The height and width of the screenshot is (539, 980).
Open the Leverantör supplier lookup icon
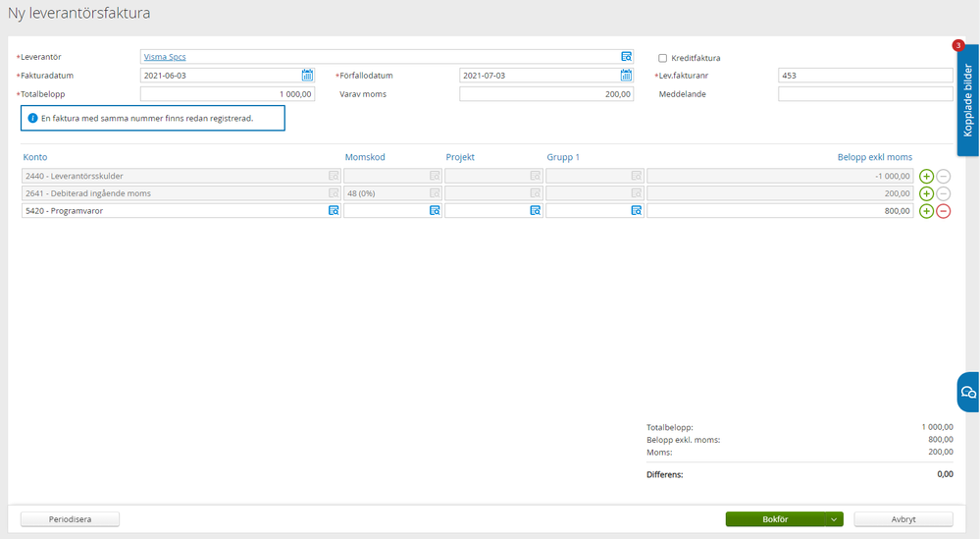(x=626, y=57)
